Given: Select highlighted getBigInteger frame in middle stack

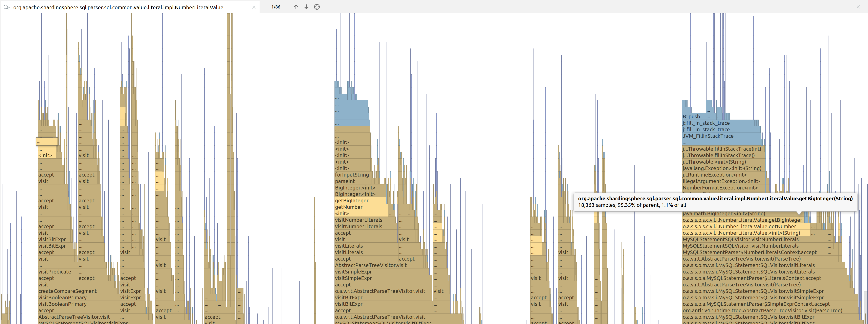Looking at the screenshot, I should pyautogui.click(x=357, y=201).
